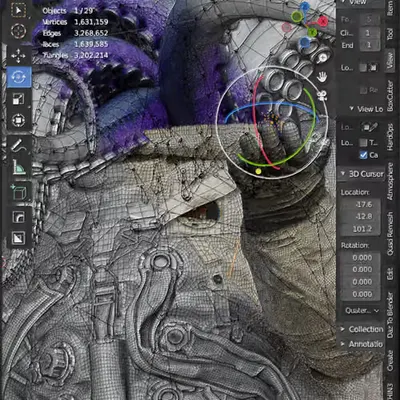Toggle the camera view icon
The height and width of the screenshot is (400, 400).
click(x=322, y=96)
